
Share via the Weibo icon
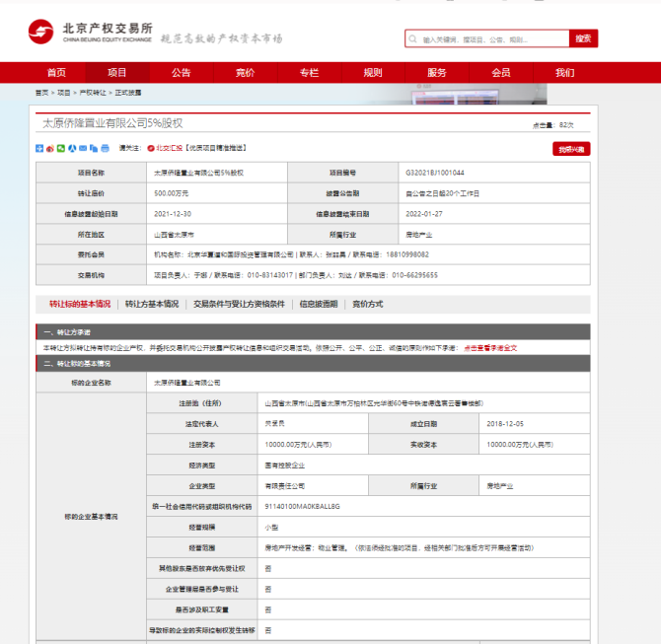50,148
